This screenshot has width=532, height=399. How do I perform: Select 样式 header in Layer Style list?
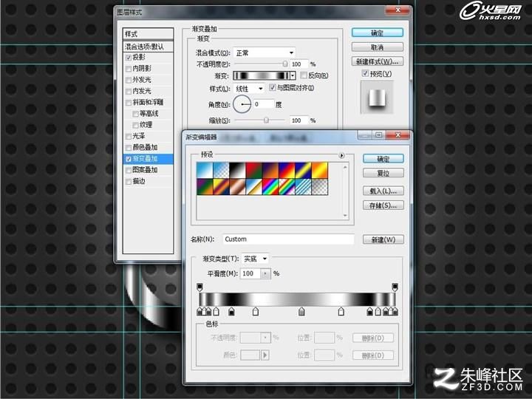[149, 34]
